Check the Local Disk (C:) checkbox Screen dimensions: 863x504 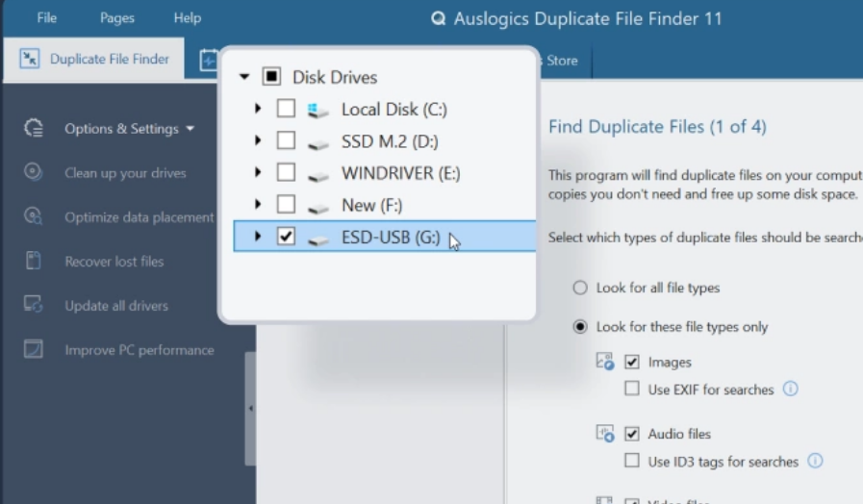[x=286, y=109]
